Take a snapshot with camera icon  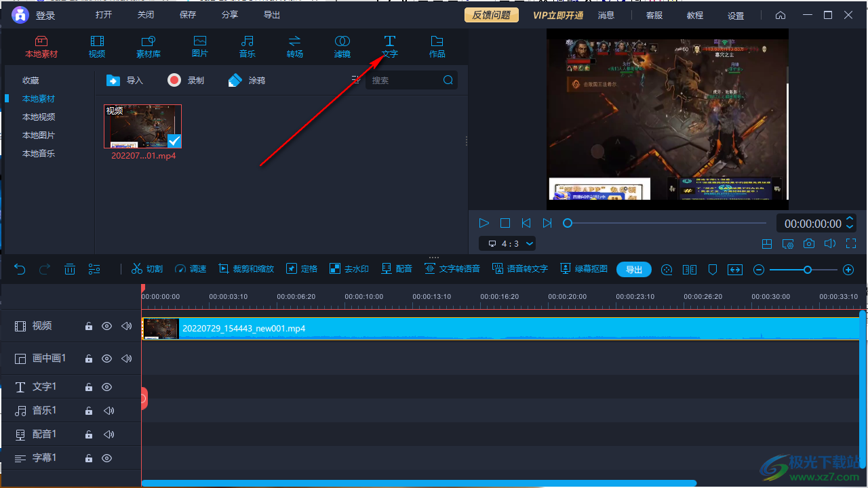(x=809, y=244)
